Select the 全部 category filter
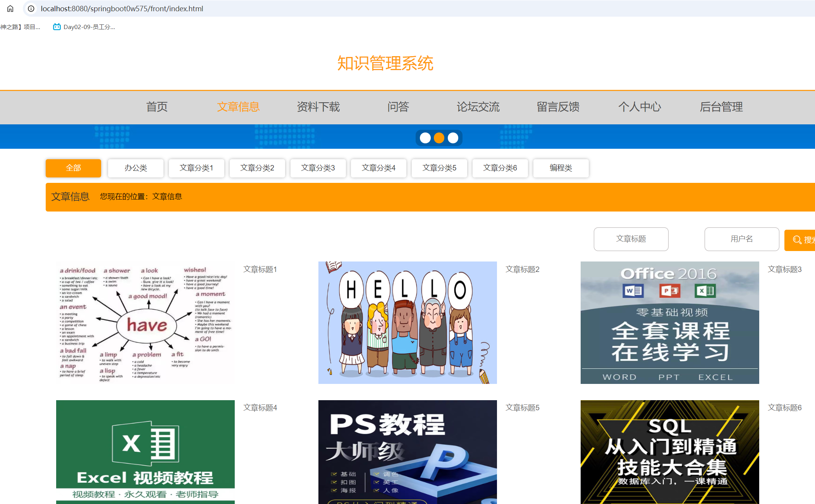Screen dimensions: 815x504 click(73, 168)
